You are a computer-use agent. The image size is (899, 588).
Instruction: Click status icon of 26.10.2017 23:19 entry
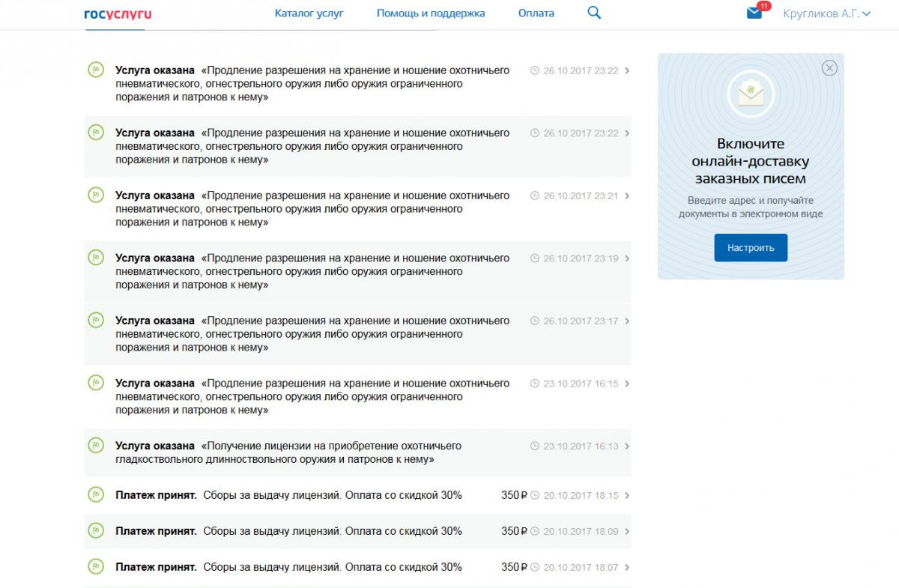(95, 258)
